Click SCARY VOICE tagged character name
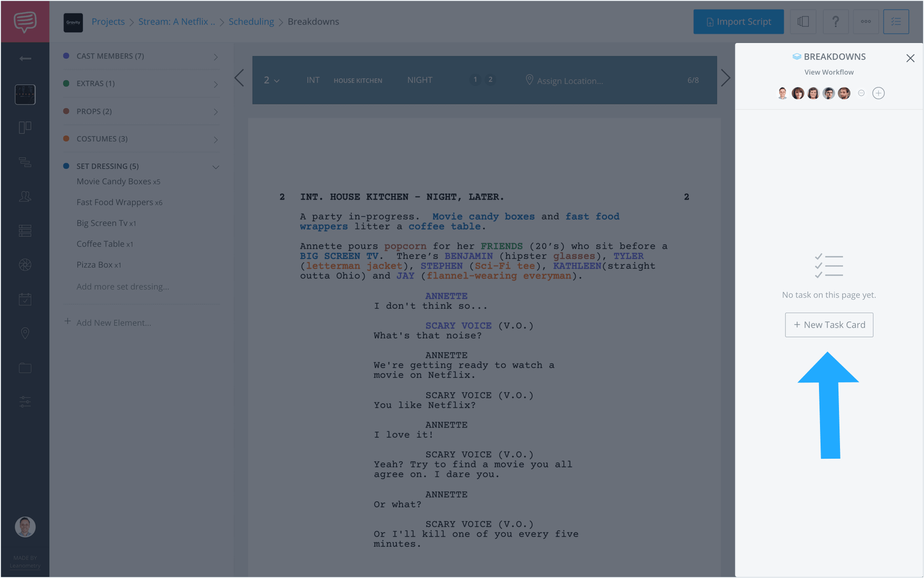 (x=458, y=326)
